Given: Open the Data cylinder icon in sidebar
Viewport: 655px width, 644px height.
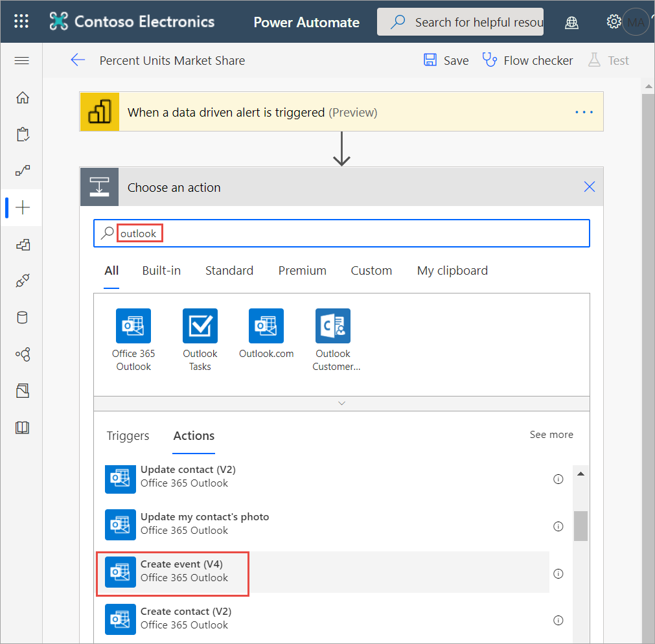Looking at the screenshot, I should pyautogui.click(x=21, y=317).
